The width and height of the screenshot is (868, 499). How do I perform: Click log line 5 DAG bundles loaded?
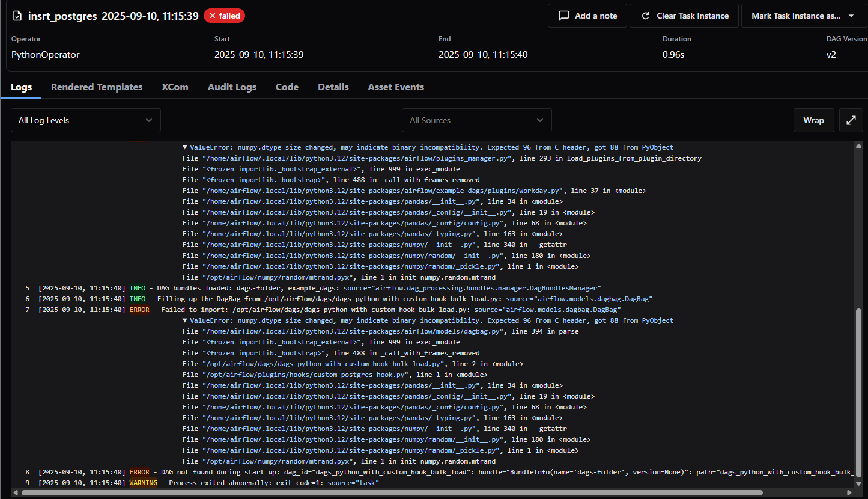click(312, 288)
